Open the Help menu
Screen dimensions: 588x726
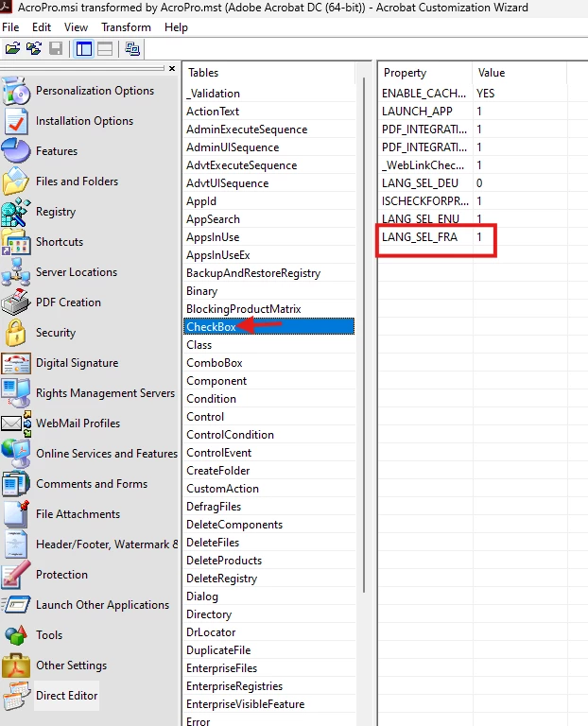(x=176, y=27)
